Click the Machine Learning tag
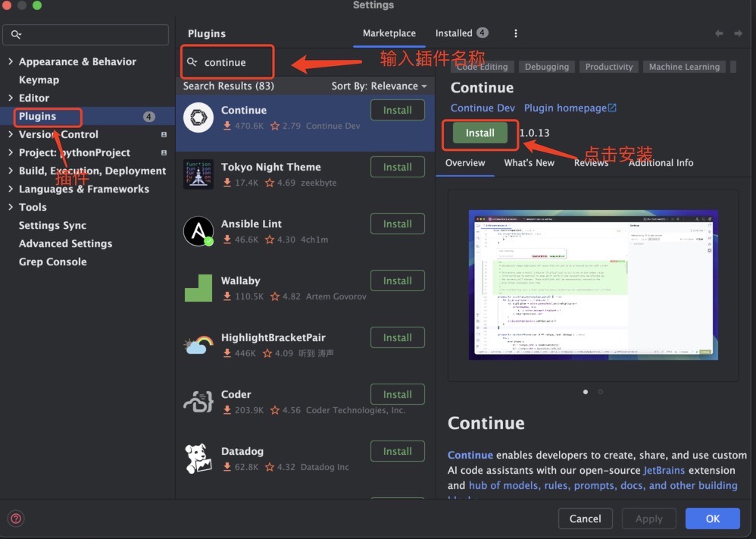 [x=684, y=67]
